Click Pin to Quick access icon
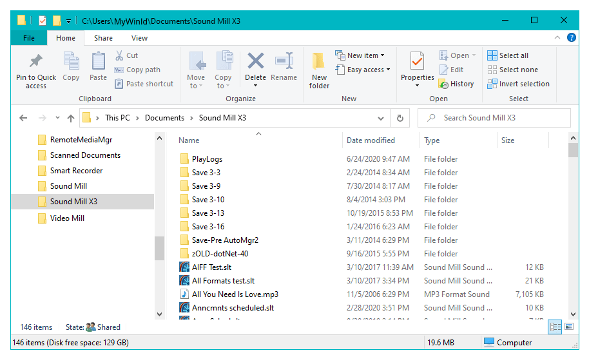The width and height of the screenshot is (589, 364). click(36, 61)
